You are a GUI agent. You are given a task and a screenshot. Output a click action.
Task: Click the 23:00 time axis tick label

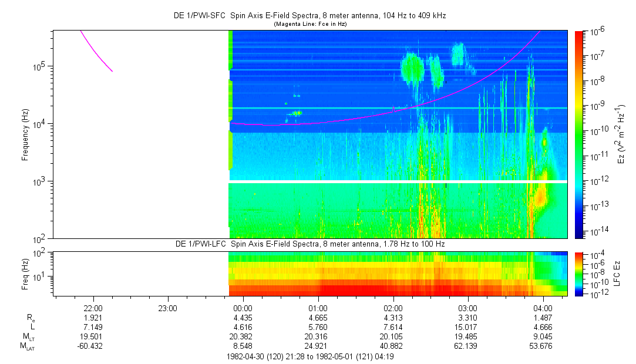[168, 308]
